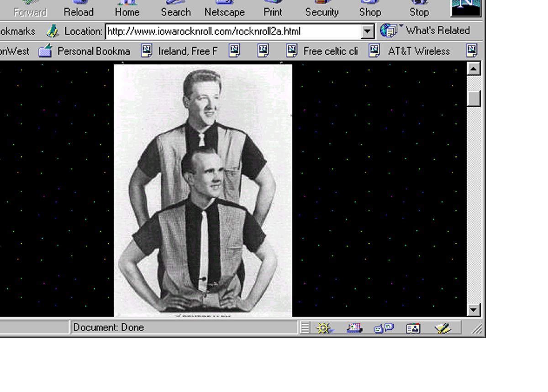The height and width of the screenshot is (392, 548).
Task: Launch Composer from the pen icon
Action: click(x=442, y=328)
